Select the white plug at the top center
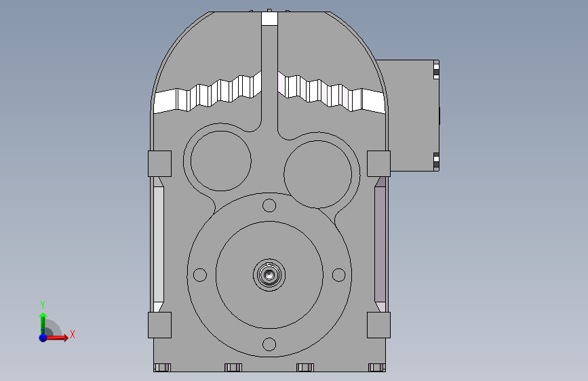The height and width of the screenshot is (381, 588). 269,18
